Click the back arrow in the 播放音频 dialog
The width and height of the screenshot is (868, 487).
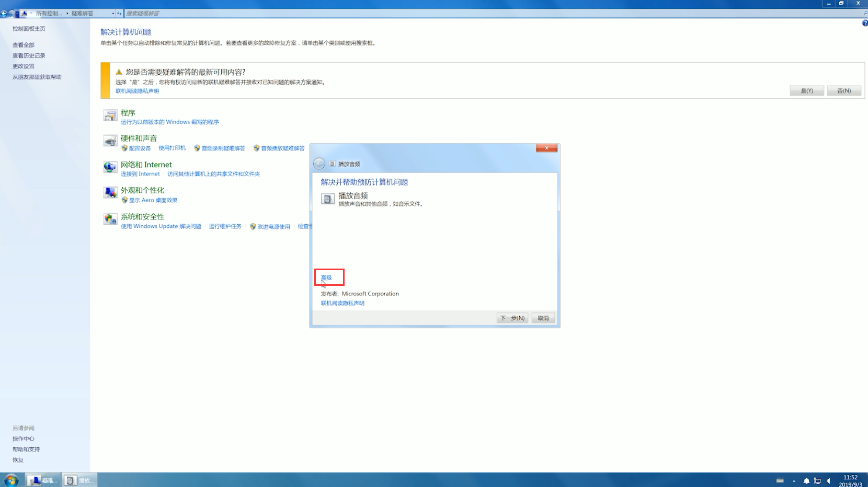pos(319,164)
